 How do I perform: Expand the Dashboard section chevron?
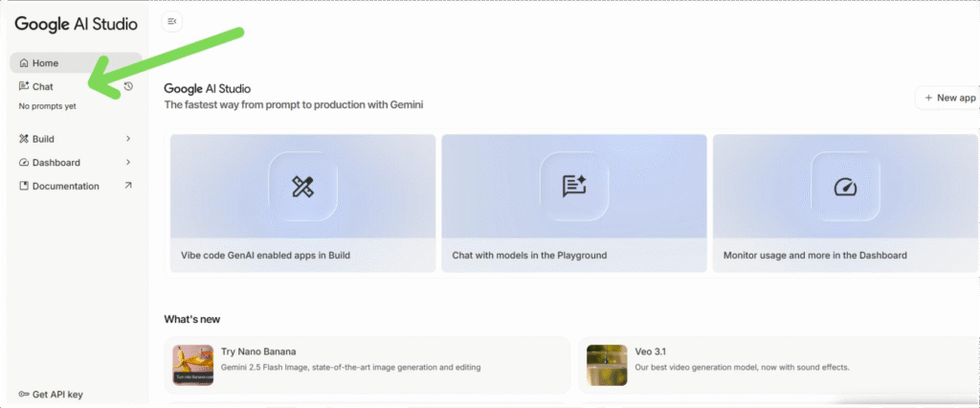[128, 163]
